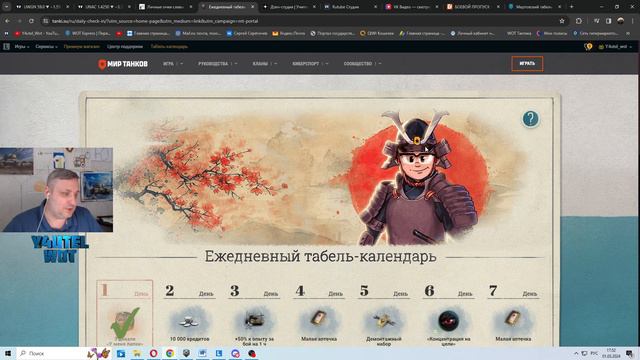Image resolution: width=640 pixels, height=360 pixels.
Task: Show hidden system tray icons
Action: tap(576, 353)
